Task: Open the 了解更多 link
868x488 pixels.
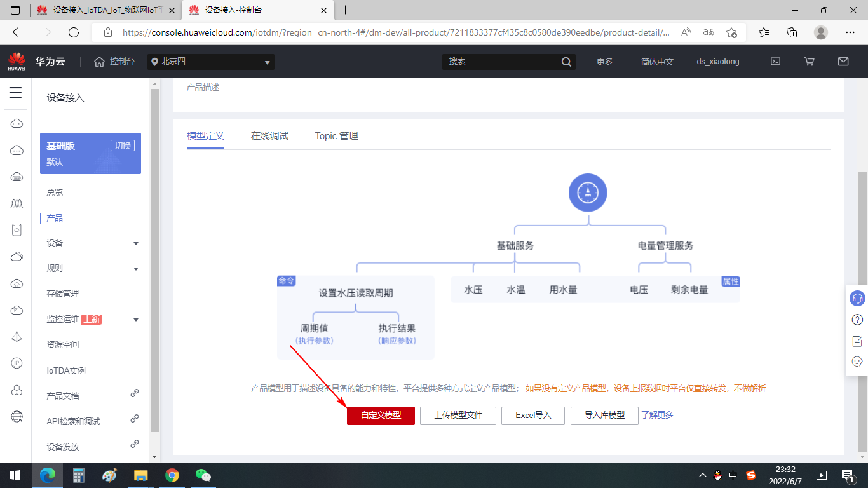Action: click(657, 415)
